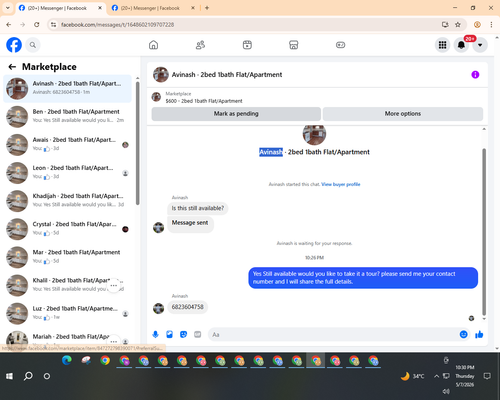Click the browser address bar
The width and height of the screenshot is (500, 400).
(x=247, y=25)
